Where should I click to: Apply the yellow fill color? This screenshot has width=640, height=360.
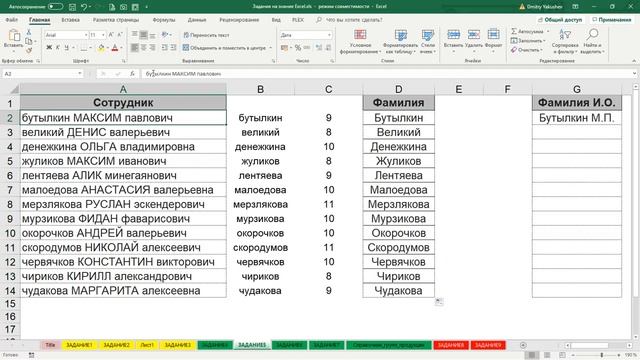(x=101, y=48)
